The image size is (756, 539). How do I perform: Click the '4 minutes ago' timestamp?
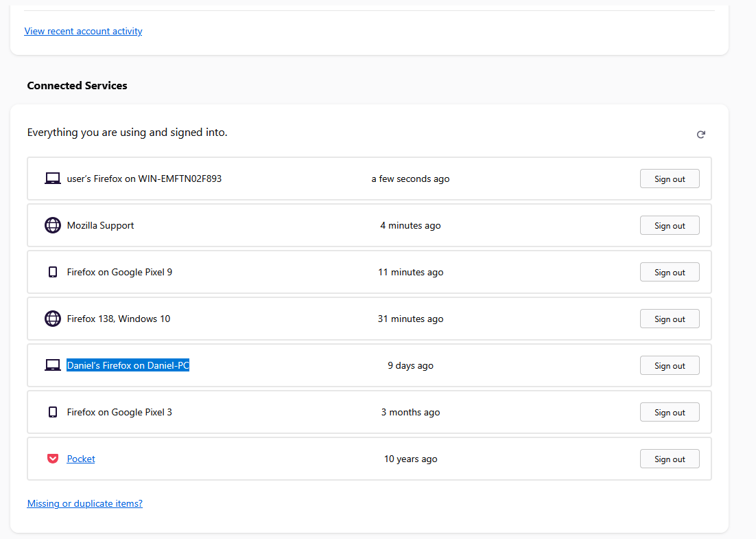[x=410, y=225]
